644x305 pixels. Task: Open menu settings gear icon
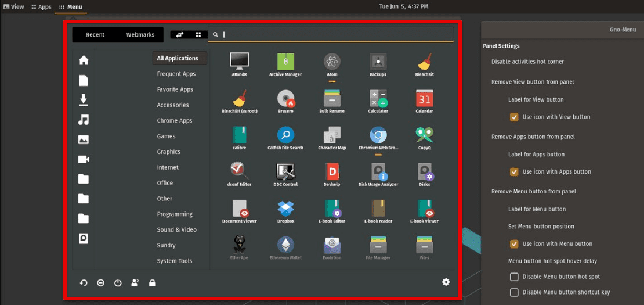point(446,282)
